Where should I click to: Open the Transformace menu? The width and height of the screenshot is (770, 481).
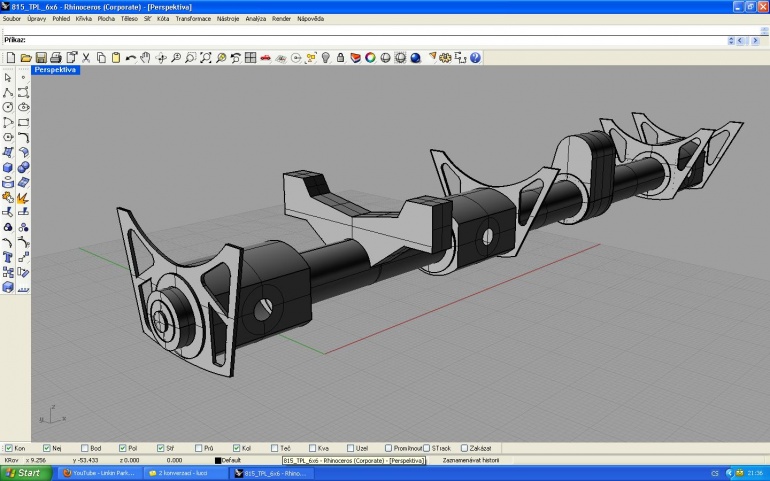(x=193, y=19)
